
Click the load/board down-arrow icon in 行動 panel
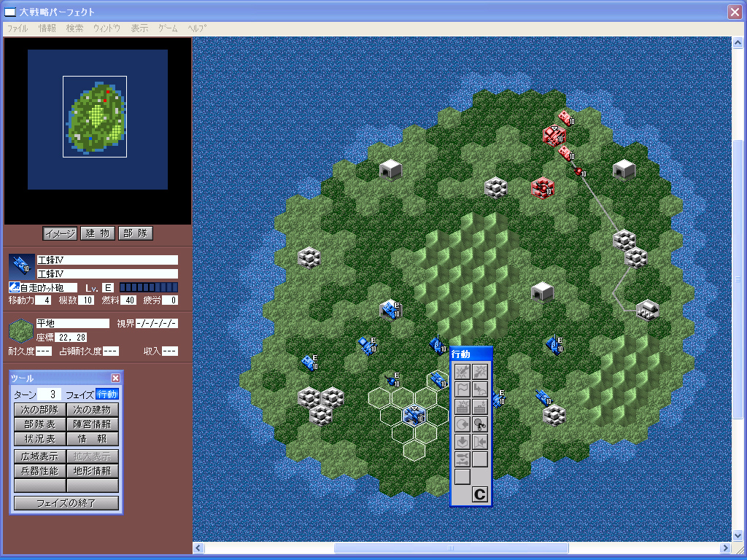pos(462,442)
